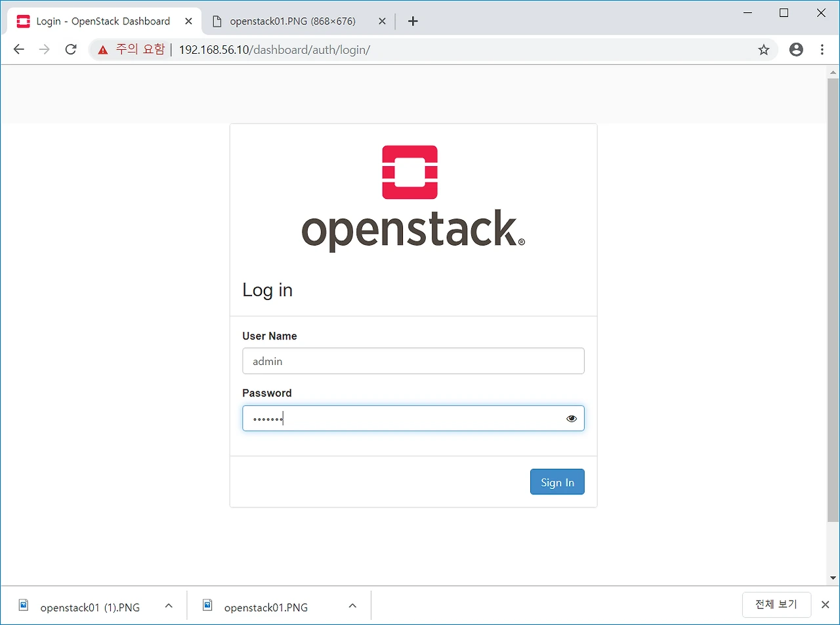Focus the Password input field
The height and width of the screenshot is (625, 840).
point(413,418)
